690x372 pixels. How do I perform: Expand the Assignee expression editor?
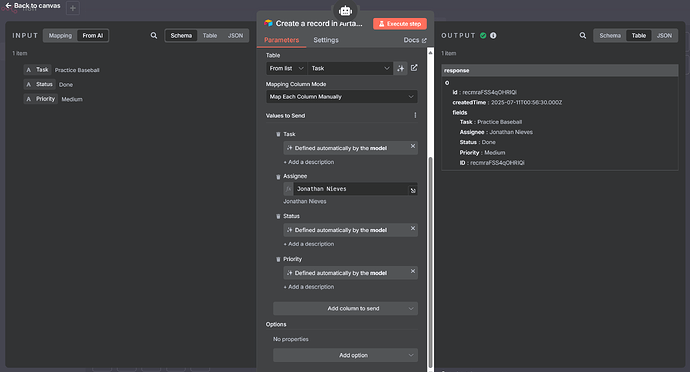pos(413,190)
